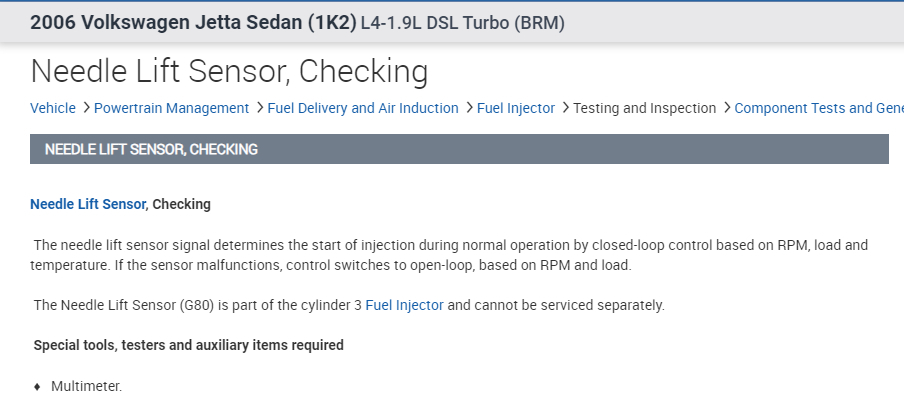
Task: Click the Multimeter list item
Action: point(86,386)
